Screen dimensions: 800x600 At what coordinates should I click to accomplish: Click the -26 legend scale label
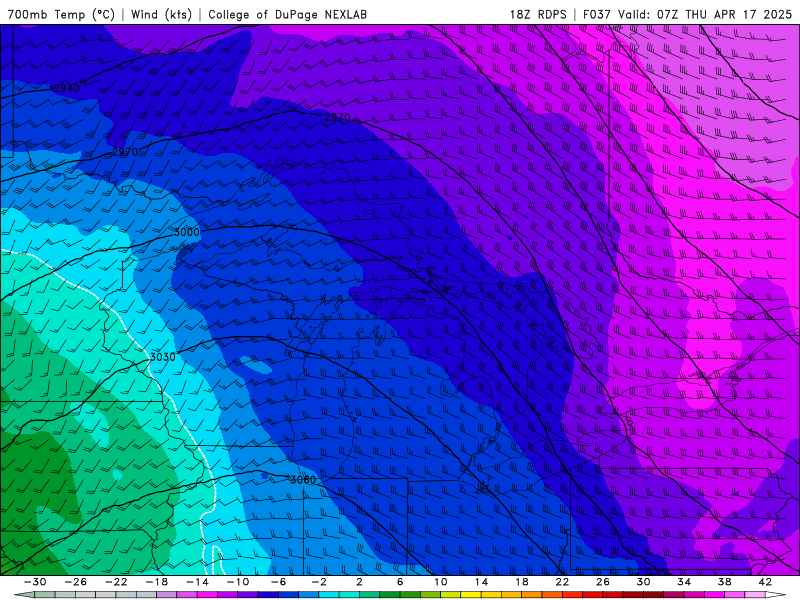[x=76, y=582]
